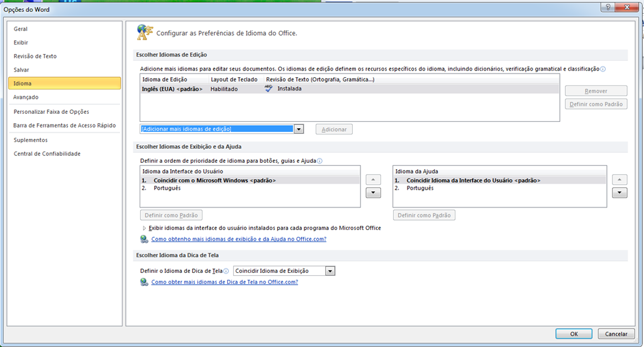
Task: Open Central de Confiabilidade
Action: tap(47, 153)
